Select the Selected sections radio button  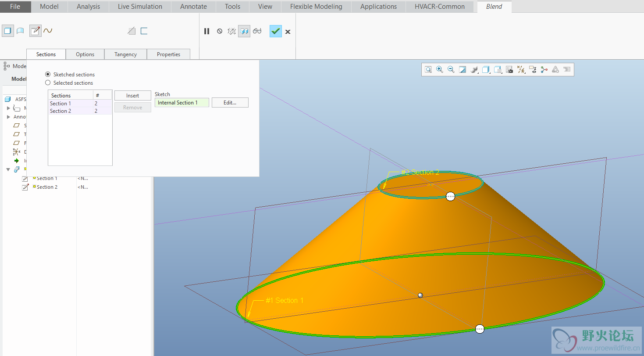click(x=48, y=83)
